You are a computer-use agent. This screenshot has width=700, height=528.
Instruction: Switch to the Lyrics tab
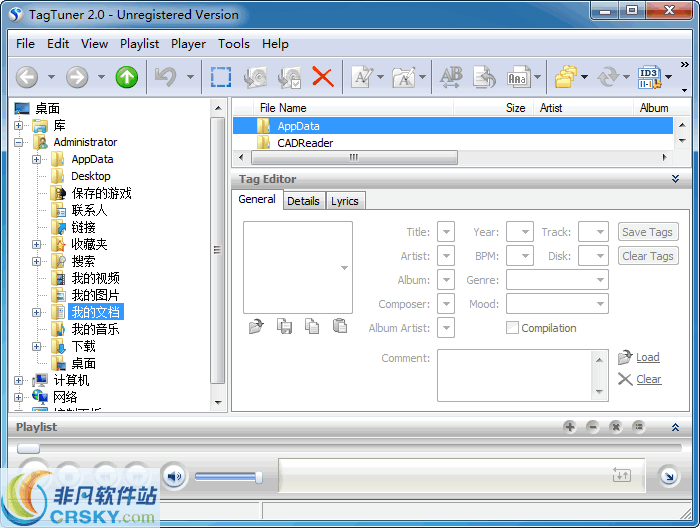(344, 200)
